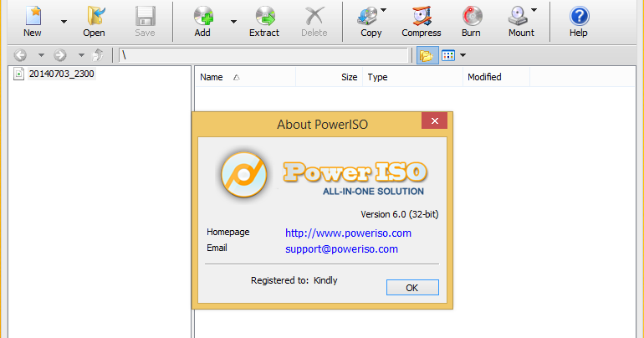Close the About PowerISO dialog
644x338 pixels.
[x=435, y=120]
